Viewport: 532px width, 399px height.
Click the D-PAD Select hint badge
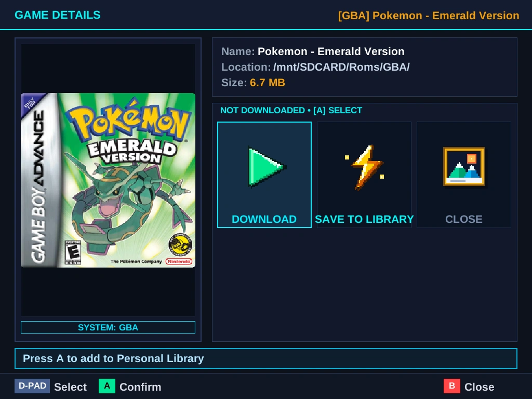click(x=32, y=386)
